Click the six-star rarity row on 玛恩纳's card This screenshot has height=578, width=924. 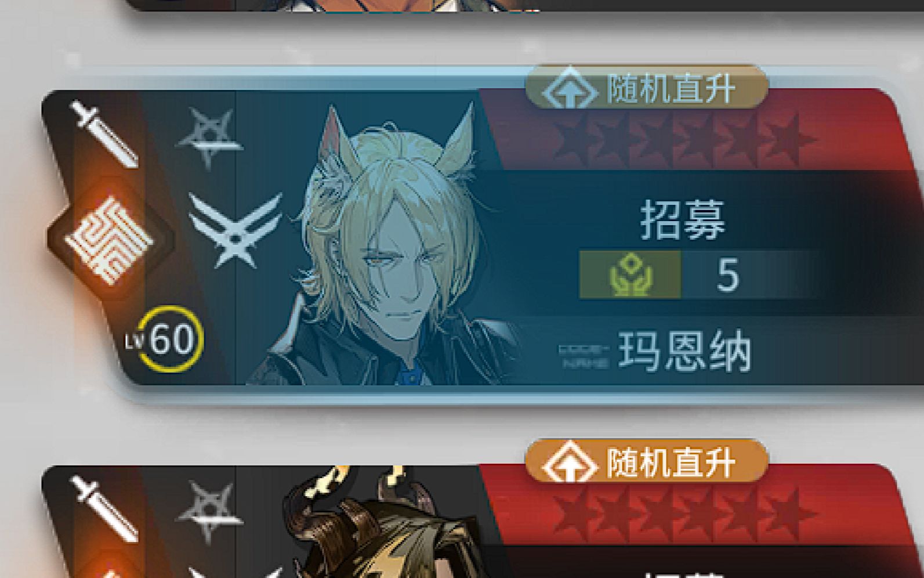tap(683, 141)
